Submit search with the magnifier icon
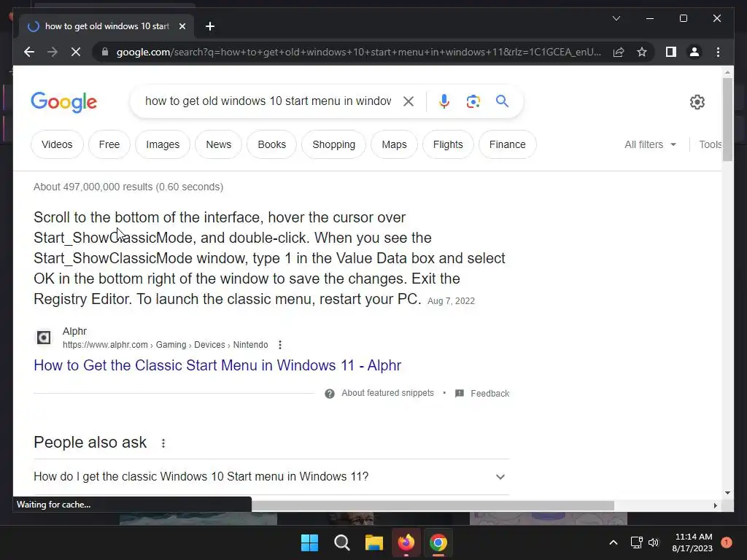Viewport: 747px width, 560px height. [x=502, y=101]
